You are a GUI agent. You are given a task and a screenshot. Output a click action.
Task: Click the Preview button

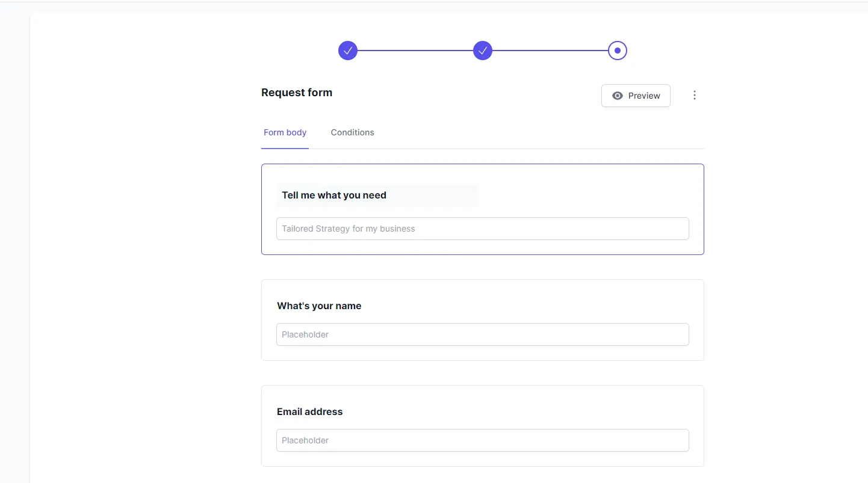coord(636,96)
